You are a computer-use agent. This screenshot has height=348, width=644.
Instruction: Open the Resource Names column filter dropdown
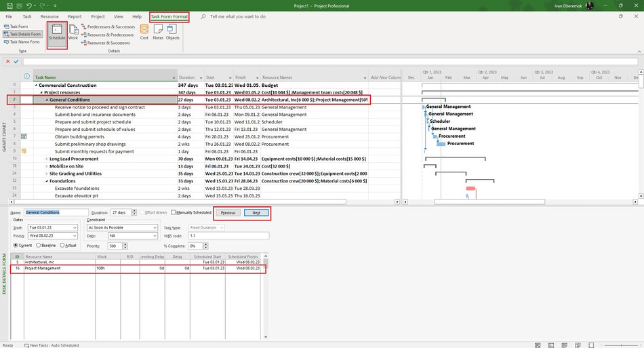click(365, 77)
